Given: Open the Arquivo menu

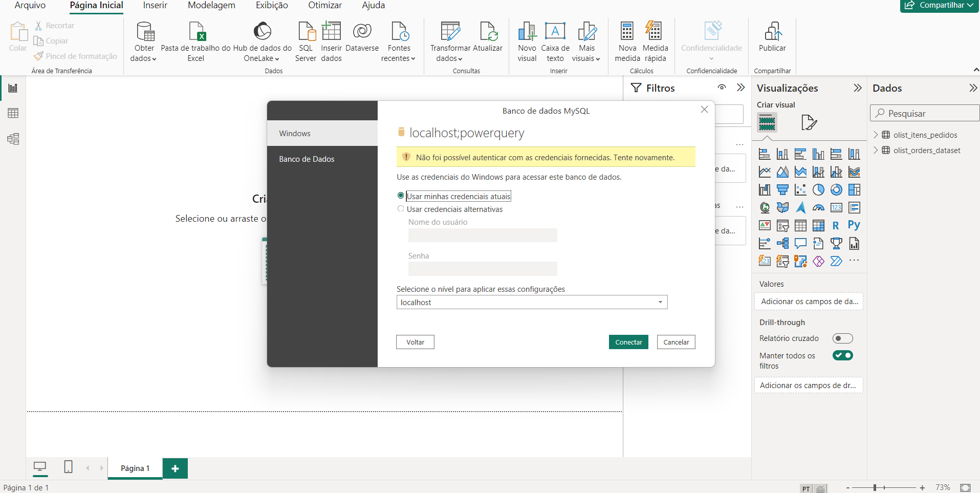Looking at the screenshot, I should [30, 6].
